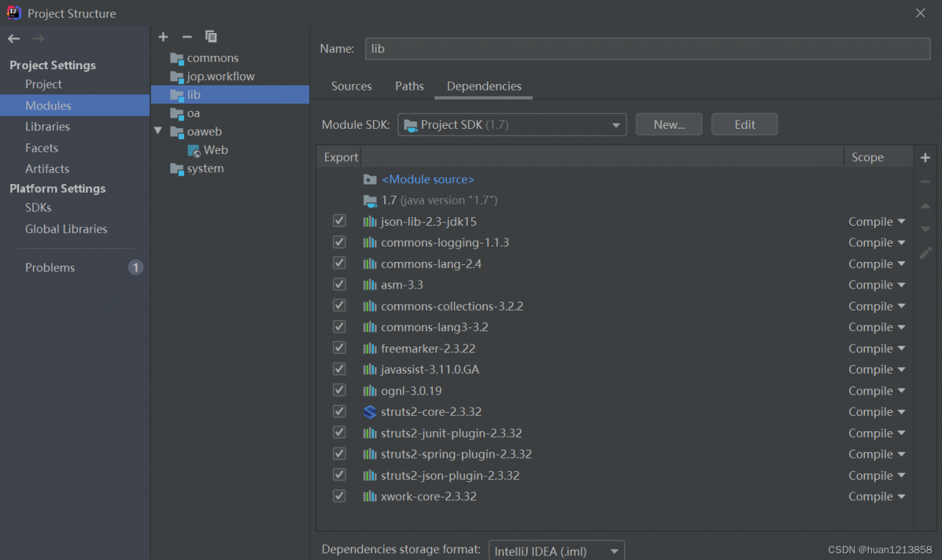Switch to the Paths tab
Viewport: 942px width, 560px height.
[409, 86]
